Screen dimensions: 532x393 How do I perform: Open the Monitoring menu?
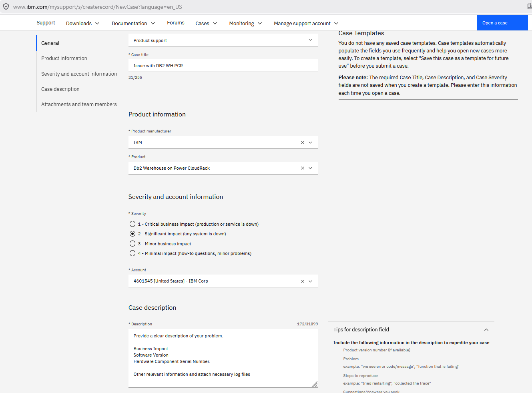(245, 23)
